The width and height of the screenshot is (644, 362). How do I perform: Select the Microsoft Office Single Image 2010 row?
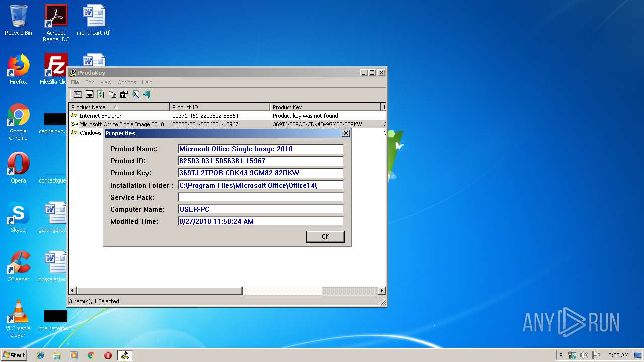227,124
